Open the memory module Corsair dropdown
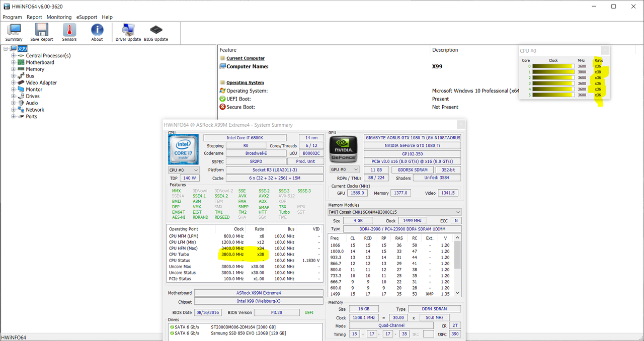This screenshot has width=644, height=341. (394, 212)
